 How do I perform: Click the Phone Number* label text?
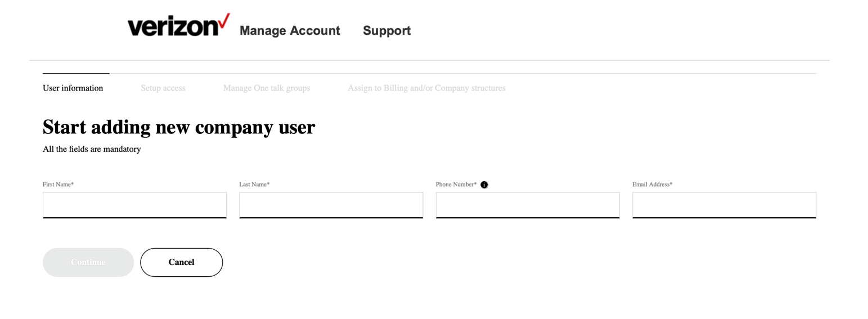(x=456, y=185)
